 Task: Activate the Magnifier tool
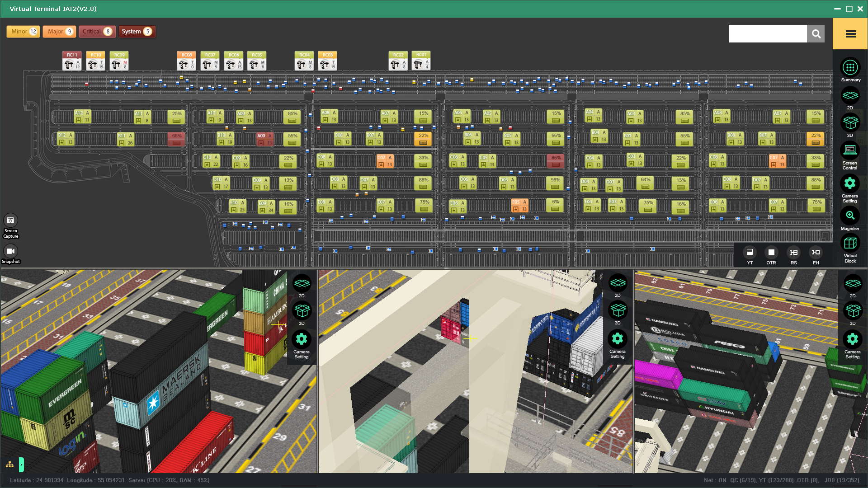tap(850, 216)
